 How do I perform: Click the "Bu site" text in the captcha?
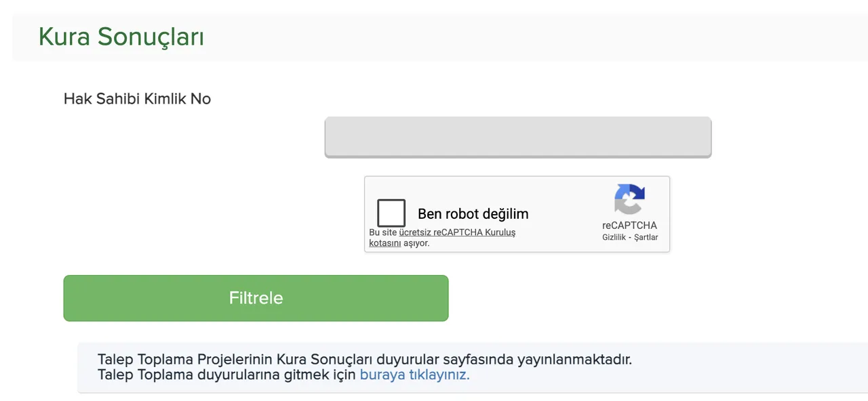[x=382, y=232]
